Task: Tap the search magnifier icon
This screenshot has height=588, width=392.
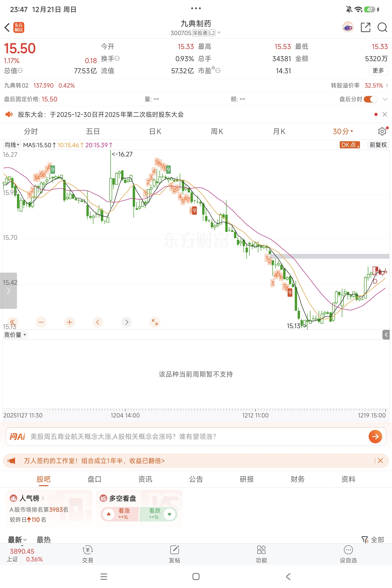Action: (382, 27)
